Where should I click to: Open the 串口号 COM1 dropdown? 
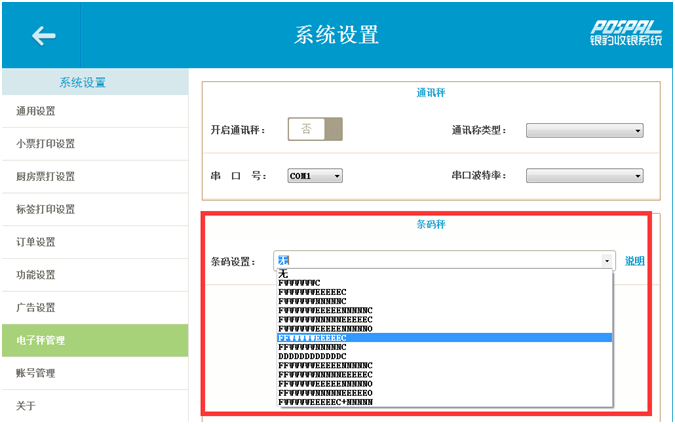pyautogui.click(x=315, y=175)
